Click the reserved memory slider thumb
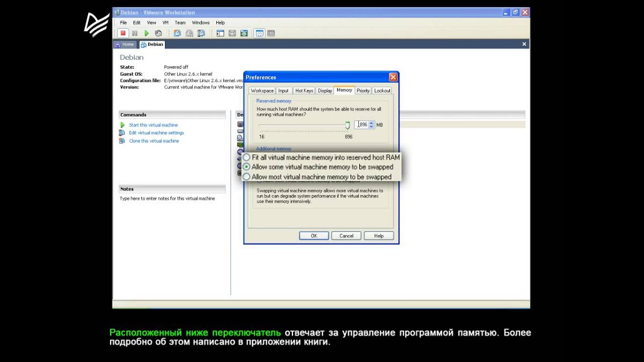 347,125
